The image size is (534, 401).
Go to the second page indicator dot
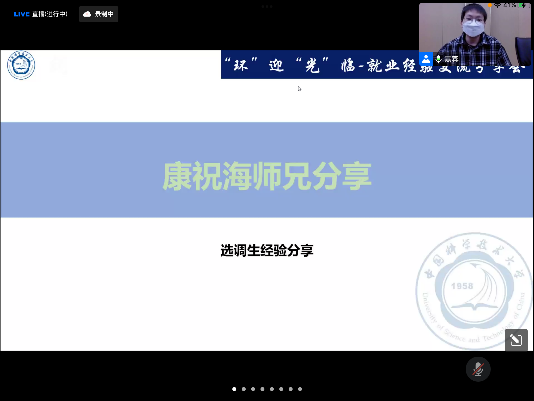244,389
